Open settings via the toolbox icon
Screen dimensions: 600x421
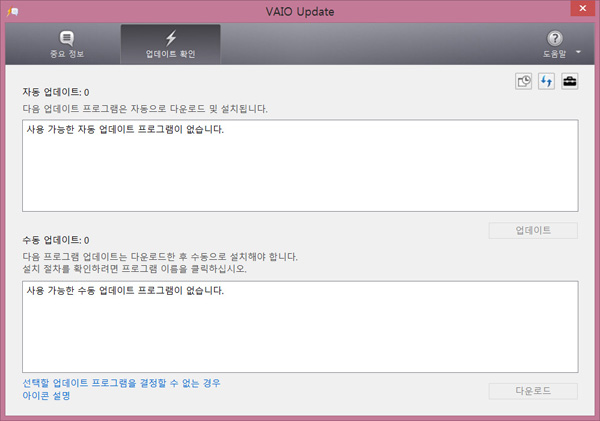coord(569,82)
